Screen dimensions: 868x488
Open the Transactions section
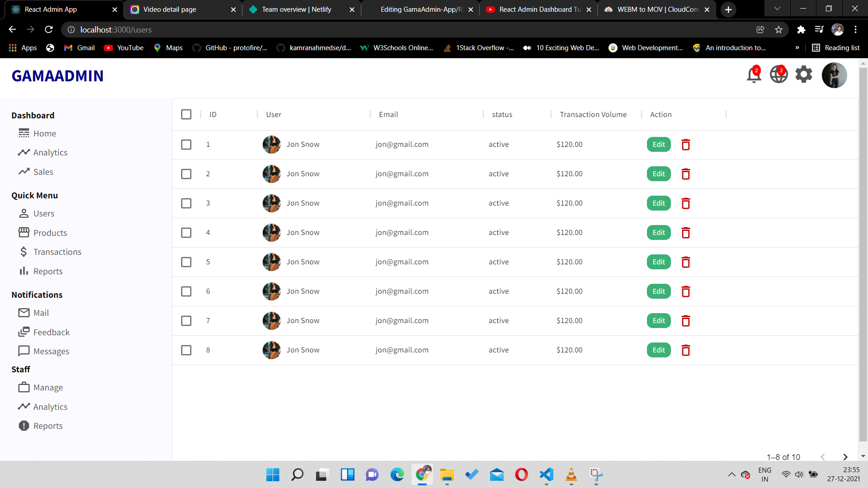coord(57,252)
